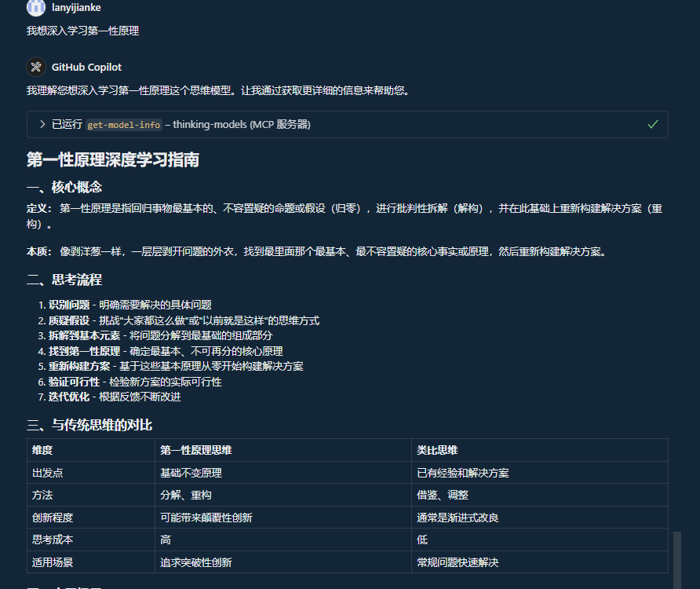Click the GitHub Copilot crossed-tools icon
The height and width of the screenshot is (589, 700).
(x=35, y=67)
